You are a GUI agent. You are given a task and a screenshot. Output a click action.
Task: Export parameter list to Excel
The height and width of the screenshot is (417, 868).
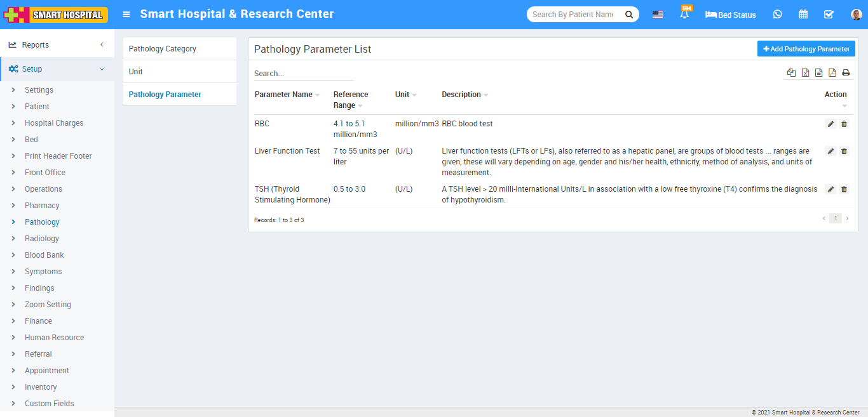805,73
